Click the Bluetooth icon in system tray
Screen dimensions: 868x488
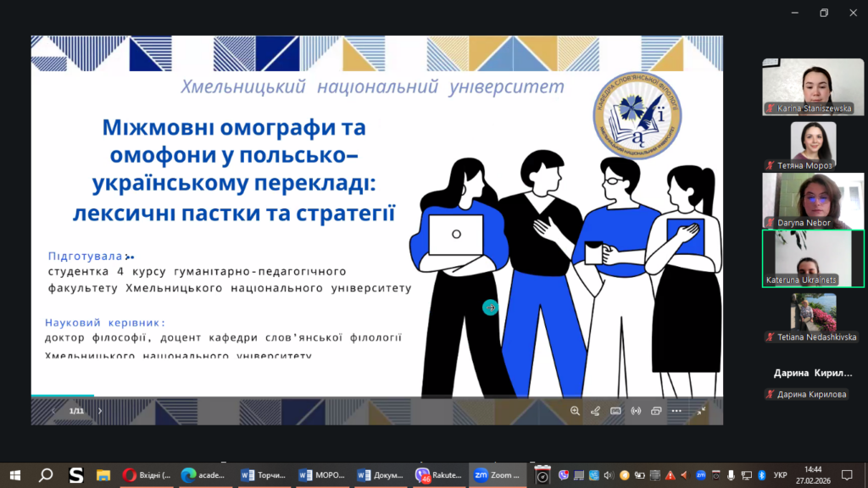click(761, 474)
